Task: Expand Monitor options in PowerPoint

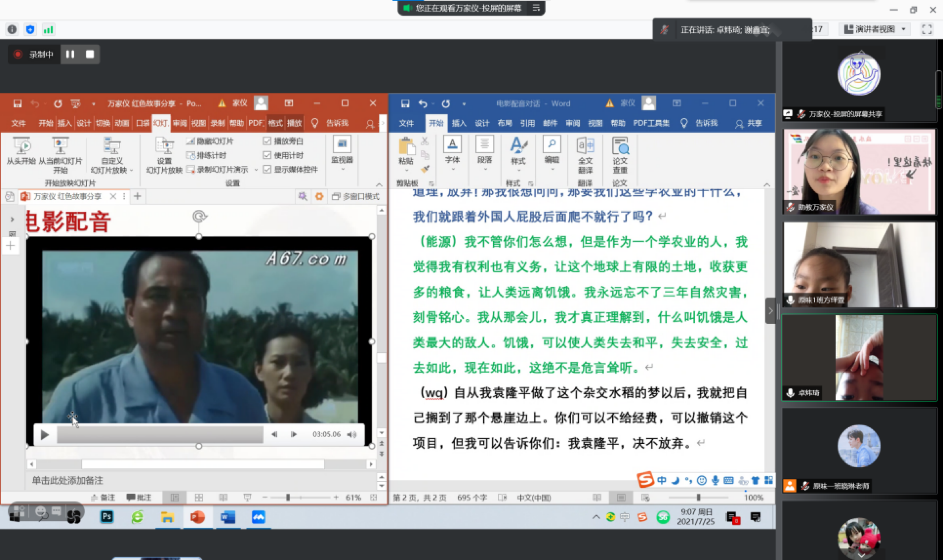Action: (x=342, y=153)
